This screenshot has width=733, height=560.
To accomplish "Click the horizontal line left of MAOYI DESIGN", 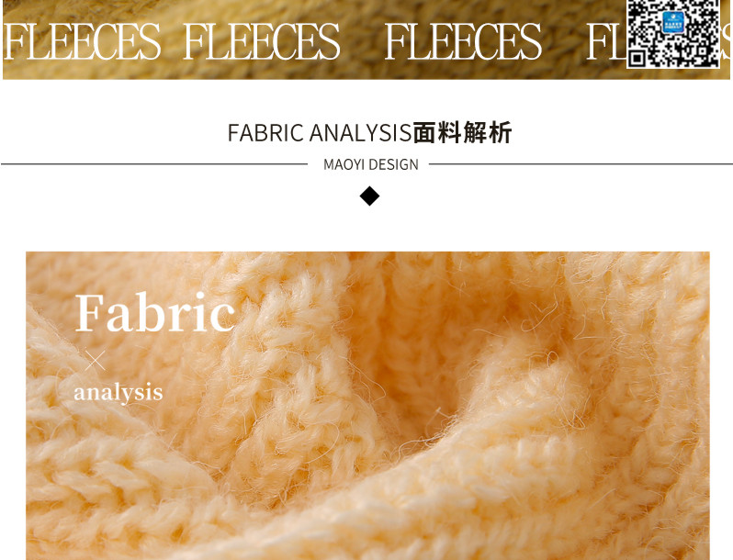I will 154,164.
